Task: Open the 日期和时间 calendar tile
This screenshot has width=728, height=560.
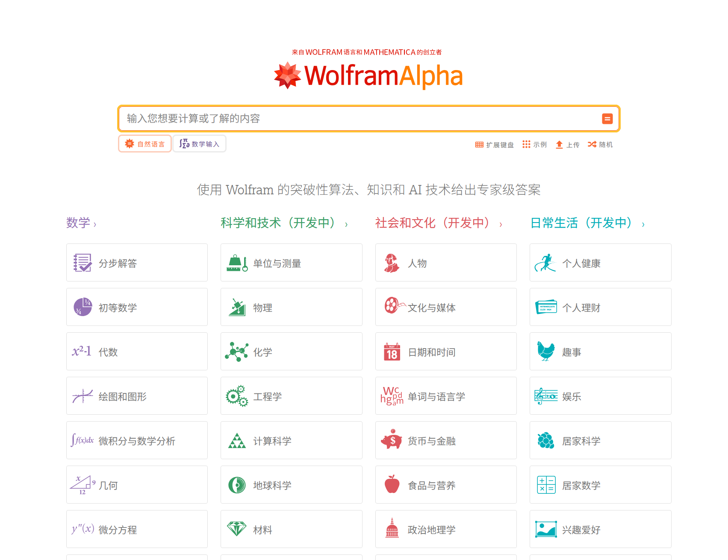Action: point(445,351)
